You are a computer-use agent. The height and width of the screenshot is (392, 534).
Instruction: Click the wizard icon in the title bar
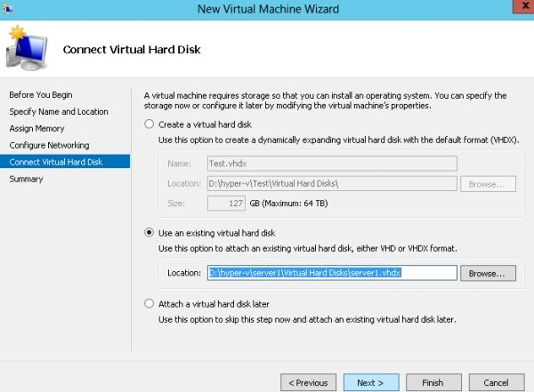pos(7,8)
